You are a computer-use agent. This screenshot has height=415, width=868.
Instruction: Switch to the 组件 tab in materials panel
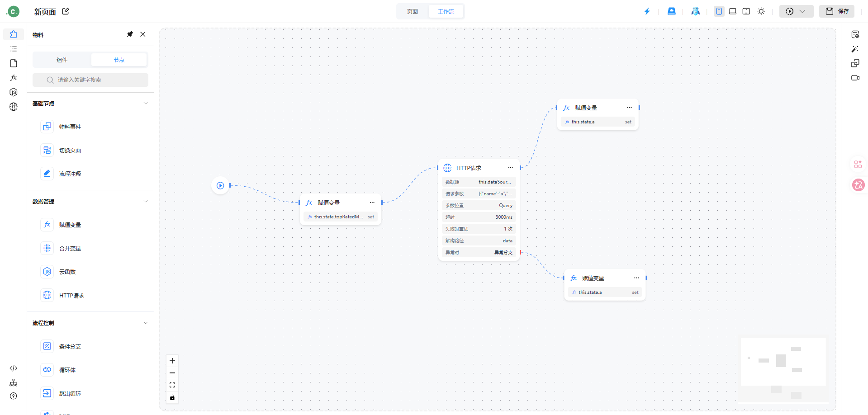62,60
